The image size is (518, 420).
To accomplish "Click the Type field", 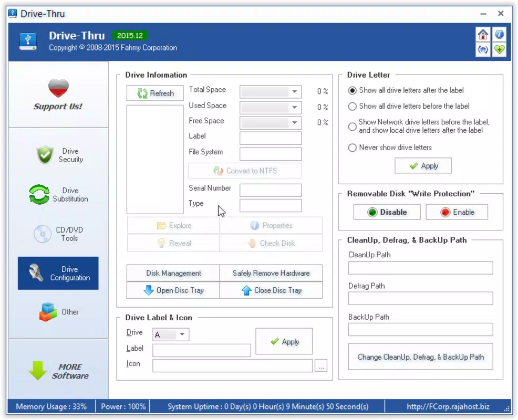I will point(271,205).
